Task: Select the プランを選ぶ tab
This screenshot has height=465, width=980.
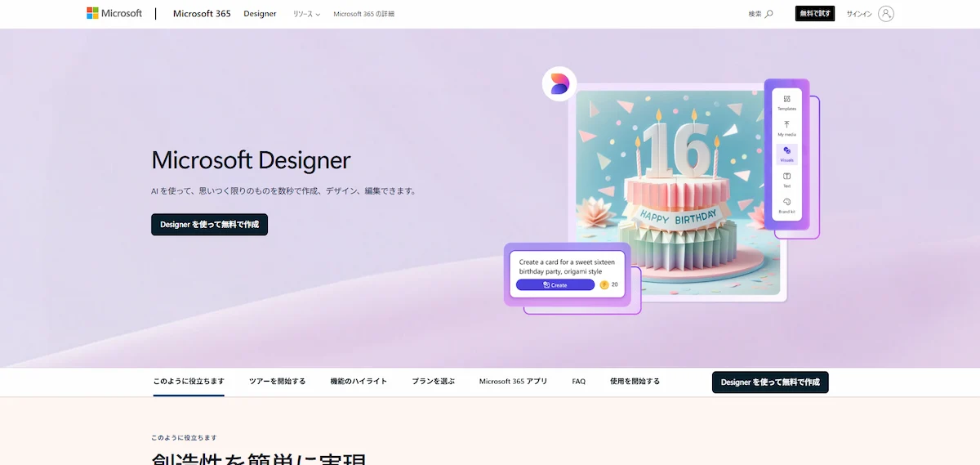Action: tap(433, 382)
